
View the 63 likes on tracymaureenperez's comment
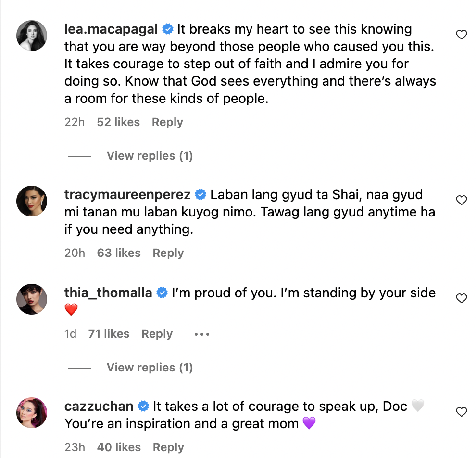click(x=119, y=253)
